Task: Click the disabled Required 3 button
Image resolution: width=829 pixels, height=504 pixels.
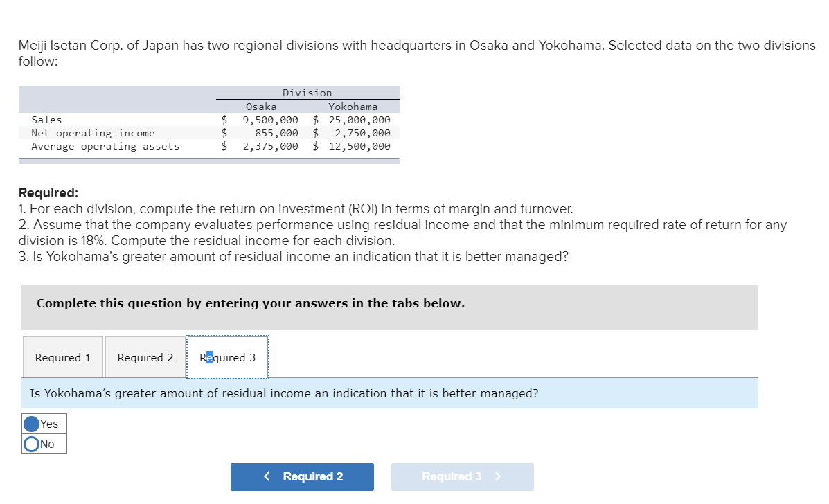Action: pyautogui.click(x=462, y=476)
